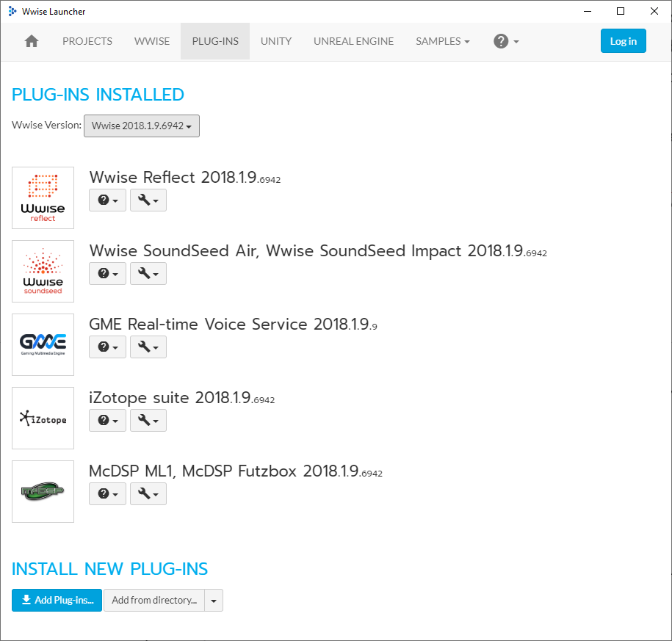672x641 pixels.
Task: Go to the Home icon tab
Action: pos(32,41)
